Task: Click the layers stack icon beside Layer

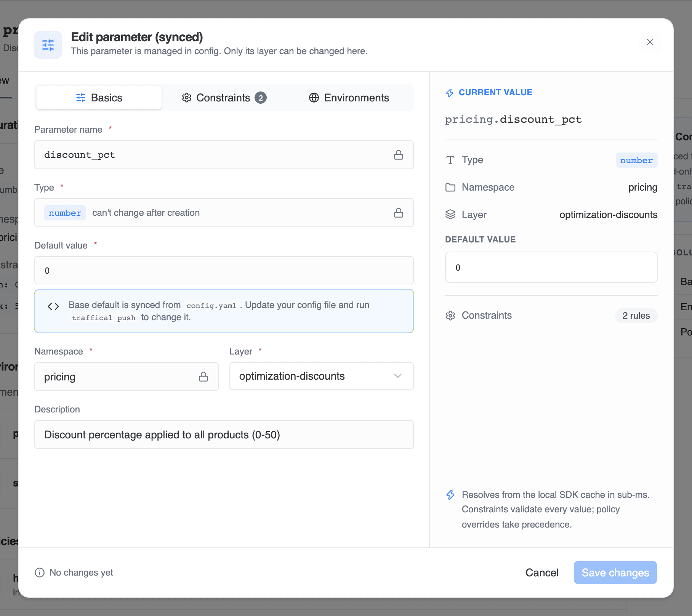Action: pos(450,215)
